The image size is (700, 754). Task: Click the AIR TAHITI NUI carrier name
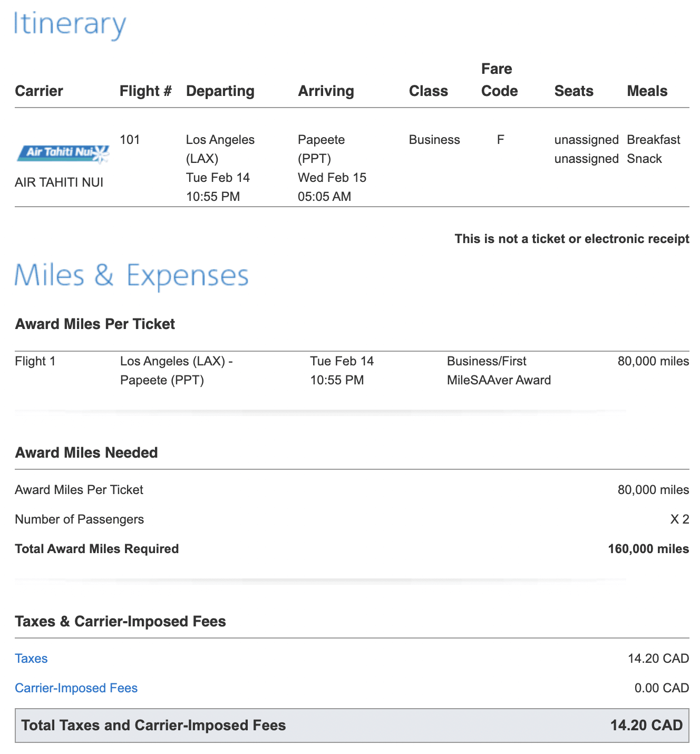click(59, 182)
